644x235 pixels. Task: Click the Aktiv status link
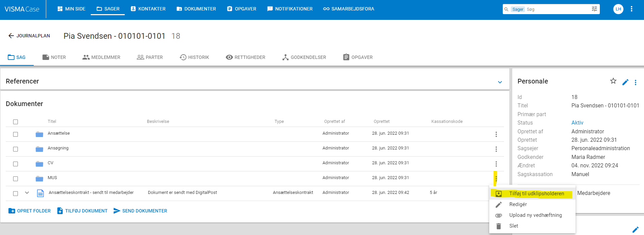tap(577, 123)
